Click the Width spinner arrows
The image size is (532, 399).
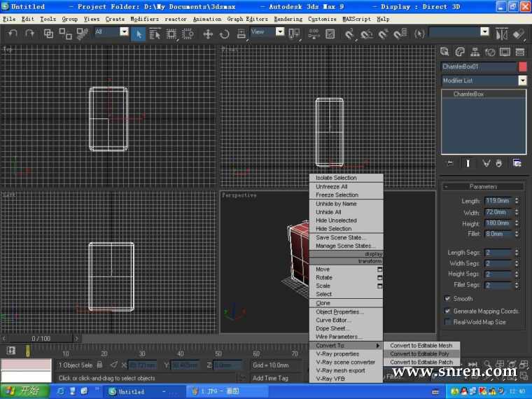pyautogui.click(x=517, y=212)
